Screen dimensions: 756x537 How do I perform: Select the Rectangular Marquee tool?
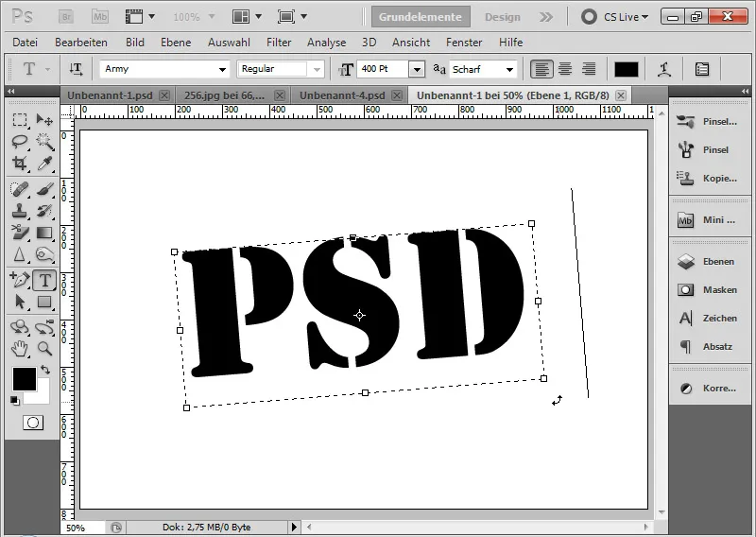[x=20, y=120]
